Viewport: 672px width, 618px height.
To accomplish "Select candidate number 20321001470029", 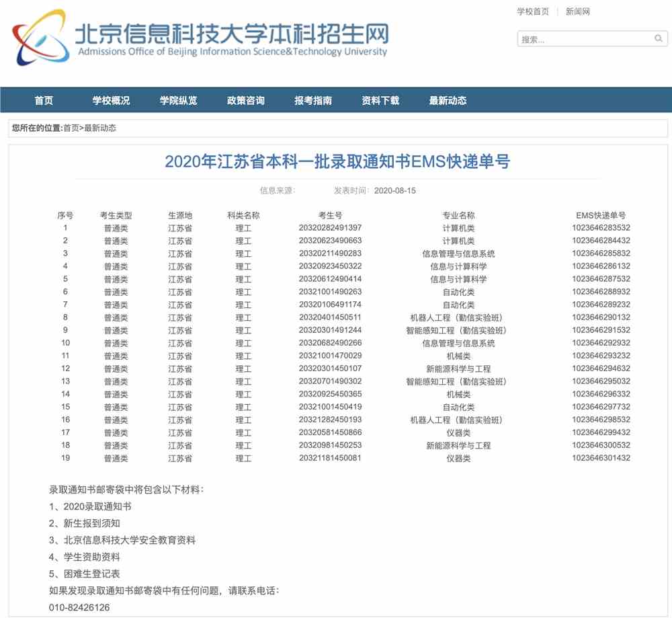I will tap(330, 356).
